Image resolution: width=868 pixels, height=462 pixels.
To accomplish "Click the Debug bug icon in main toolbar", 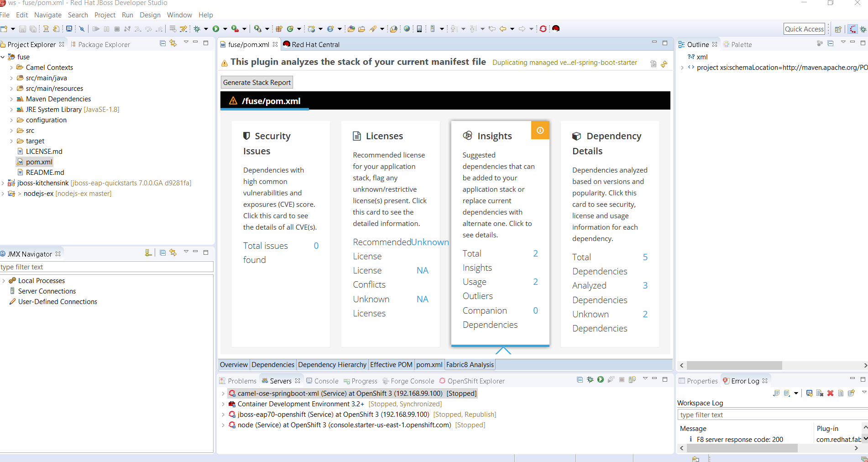I will click(x=197, y=29).
